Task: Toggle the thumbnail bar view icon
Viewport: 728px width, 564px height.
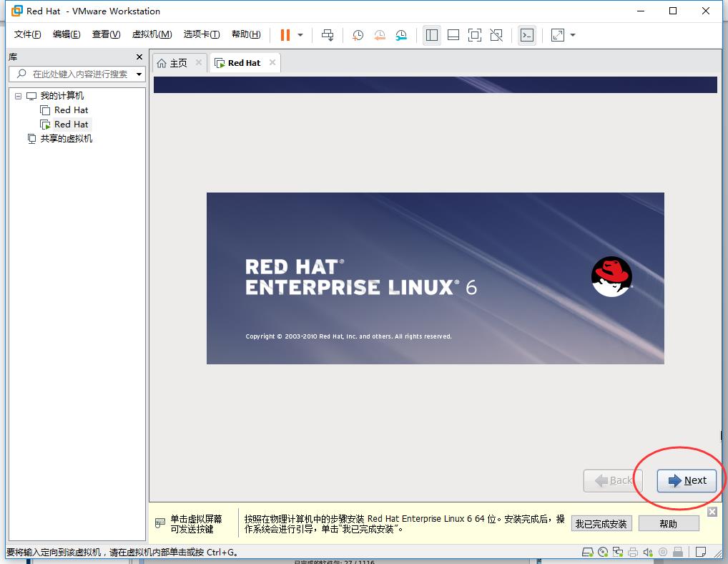Action: tap(453, 35)
